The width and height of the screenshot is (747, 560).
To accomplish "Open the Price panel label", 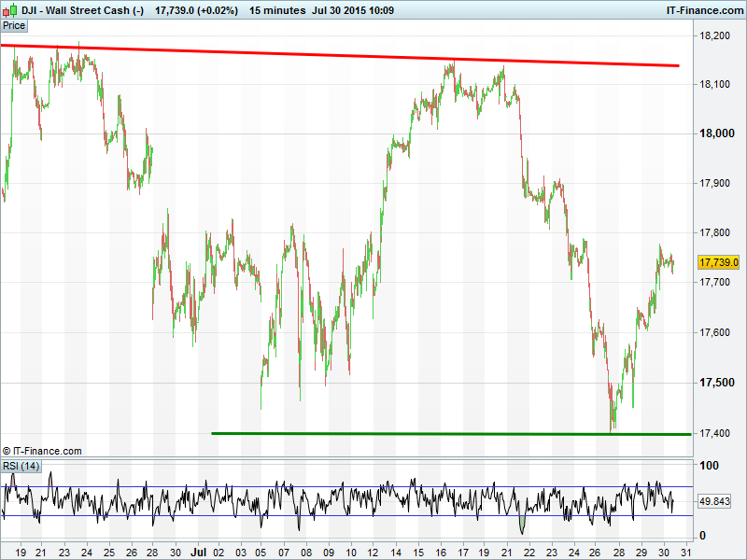I will 15,26.
